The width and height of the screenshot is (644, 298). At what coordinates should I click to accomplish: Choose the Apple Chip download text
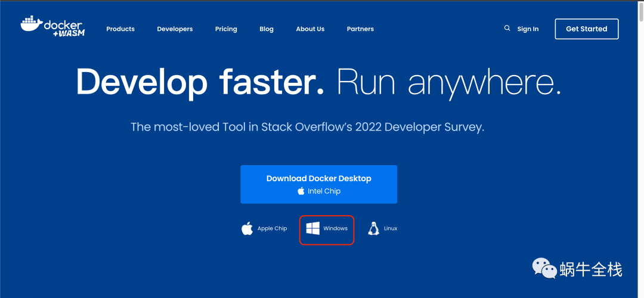click(273, 229)
